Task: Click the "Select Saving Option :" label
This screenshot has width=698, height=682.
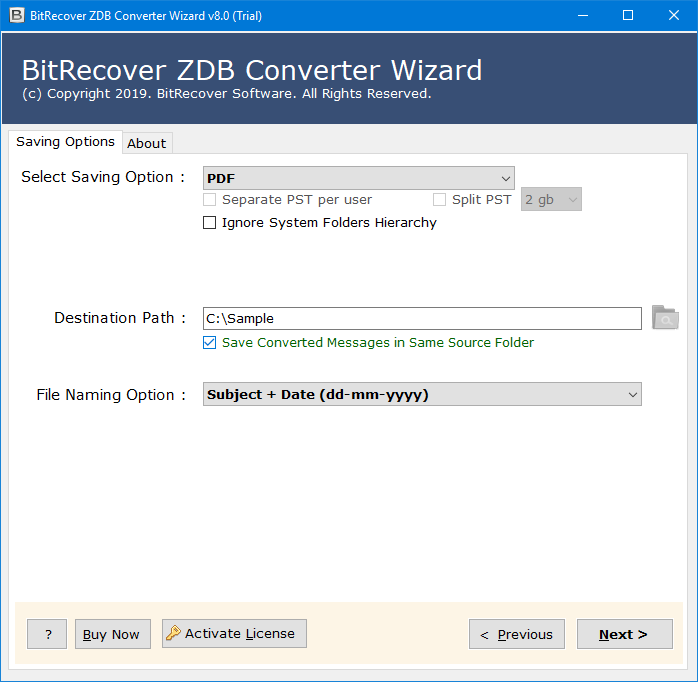Action: (103, 177)
